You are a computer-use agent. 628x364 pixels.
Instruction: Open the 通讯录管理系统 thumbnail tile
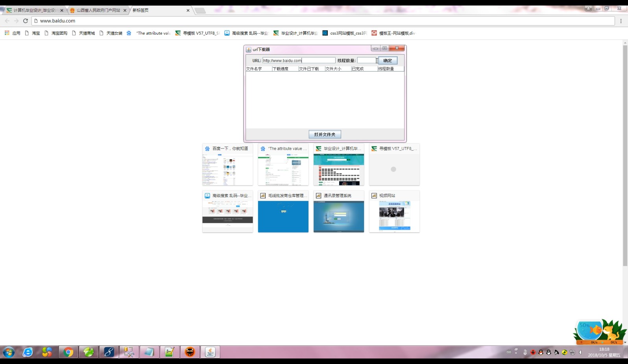coord(339,211)
